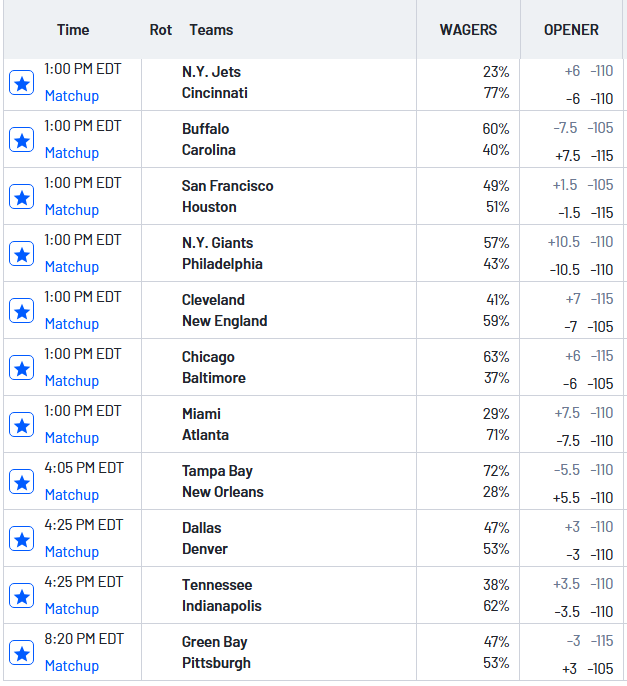Toggle star for San Francisco vs Houston
Screen dimensions: 627x686
point(21,197)
